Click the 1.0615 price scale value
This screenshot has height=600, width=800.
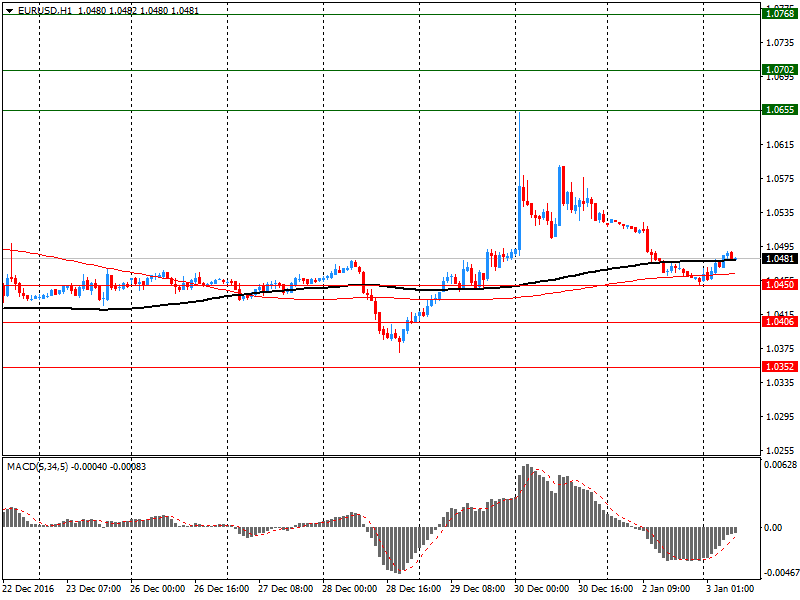click(x=780, y=145)
